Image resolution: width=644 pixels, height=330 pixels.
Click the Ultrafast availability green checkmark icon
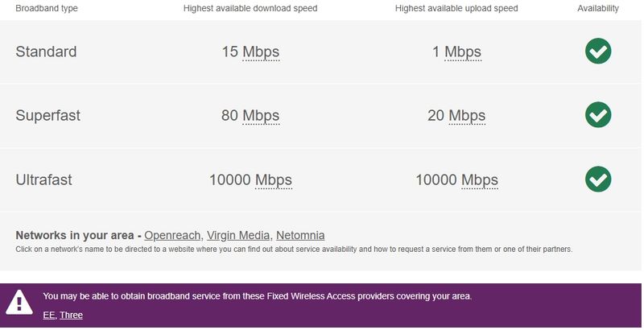coord(598,179)
